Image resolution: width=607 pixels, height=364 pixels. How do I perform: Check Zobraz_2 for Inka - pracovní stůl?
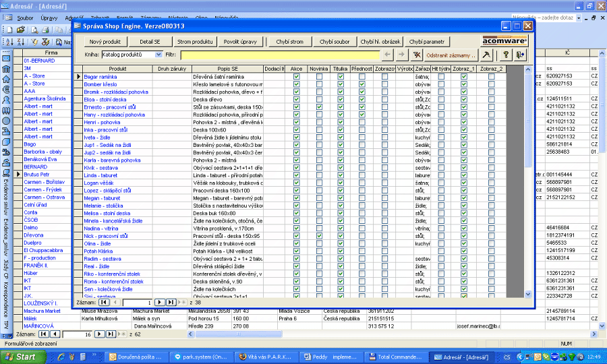coord(491,130)
